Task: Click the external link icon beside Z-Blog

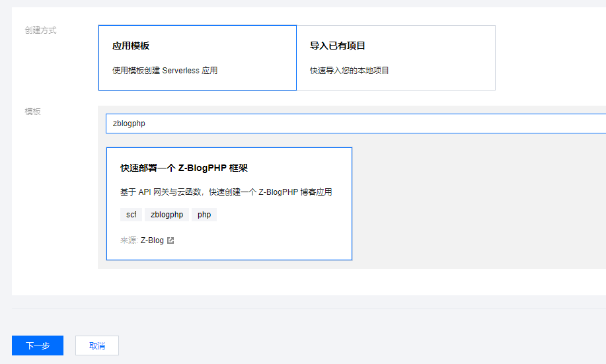Action: 170,240
